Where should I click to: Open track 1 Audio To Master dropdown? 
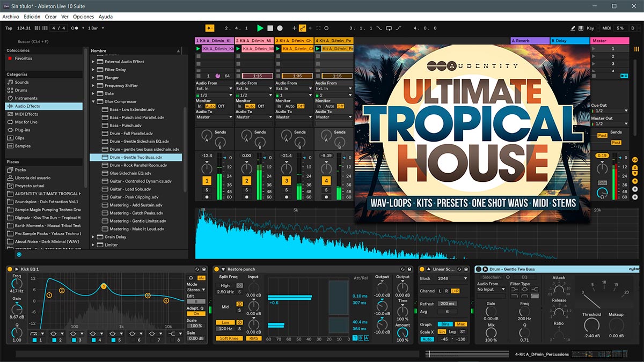215,117
